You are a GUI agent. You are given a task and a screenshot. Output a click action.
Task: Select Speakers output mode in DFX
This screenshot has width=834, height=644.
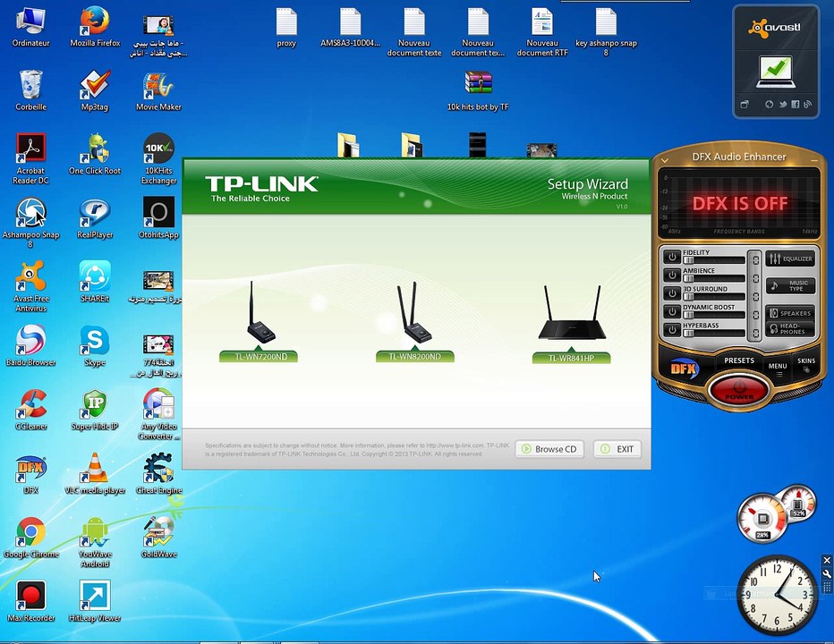[x=790, y=313]
